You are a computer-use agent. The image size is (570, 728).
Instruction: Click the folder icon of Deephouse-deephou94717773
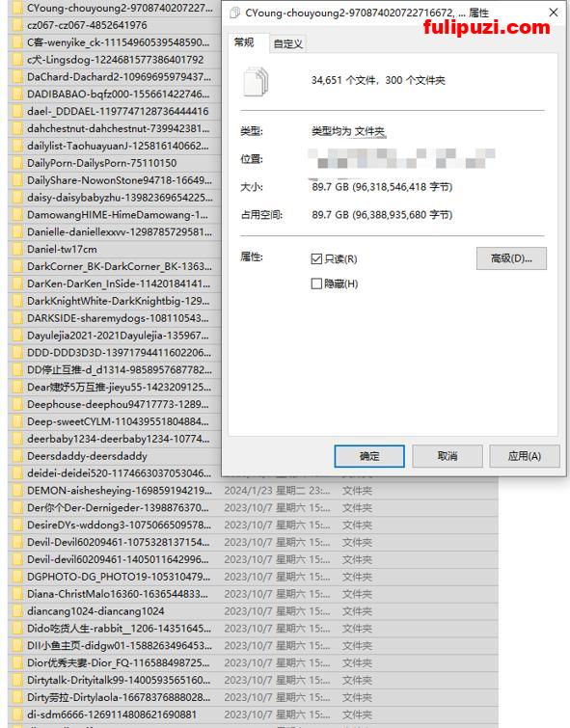[17, 404]
